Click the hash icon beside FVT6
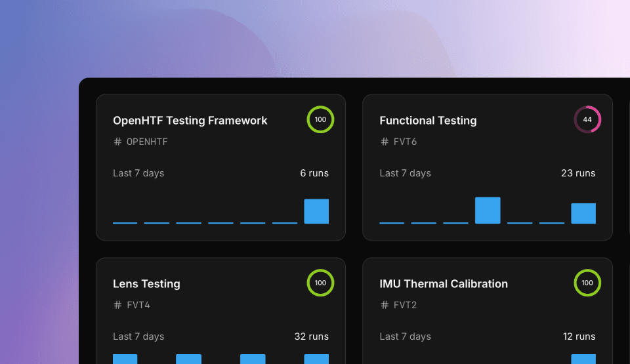The image size is (630, 364). click(385, 142)
